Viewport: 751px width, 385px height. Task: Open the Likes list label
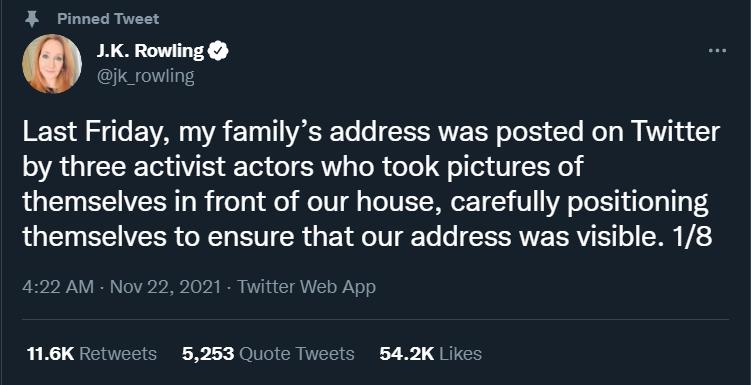(x=460, y=354)
